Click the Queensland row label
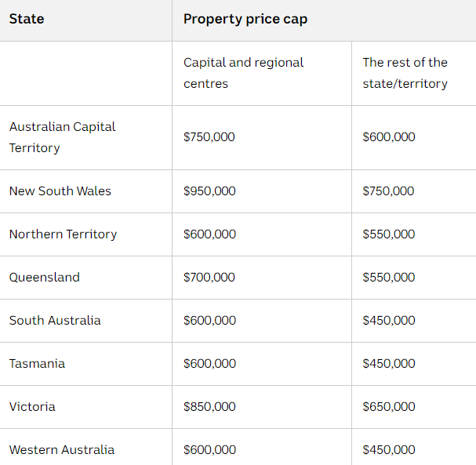 click(45, 278)
